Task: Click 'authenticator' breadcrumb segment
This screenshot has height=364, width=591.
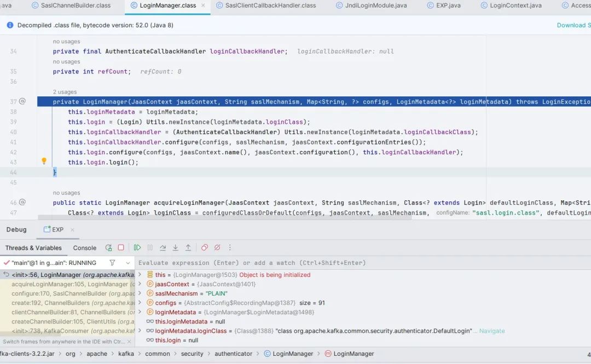Action: coord(233,354)
